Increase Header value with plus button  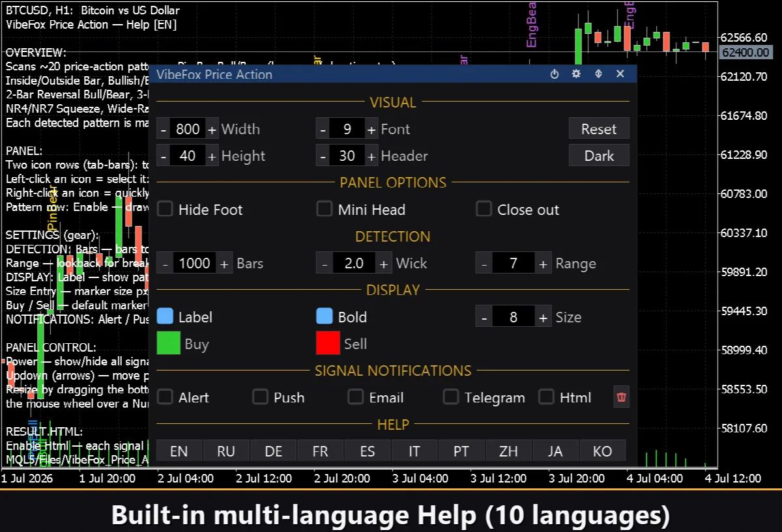(x=371, y=156)
